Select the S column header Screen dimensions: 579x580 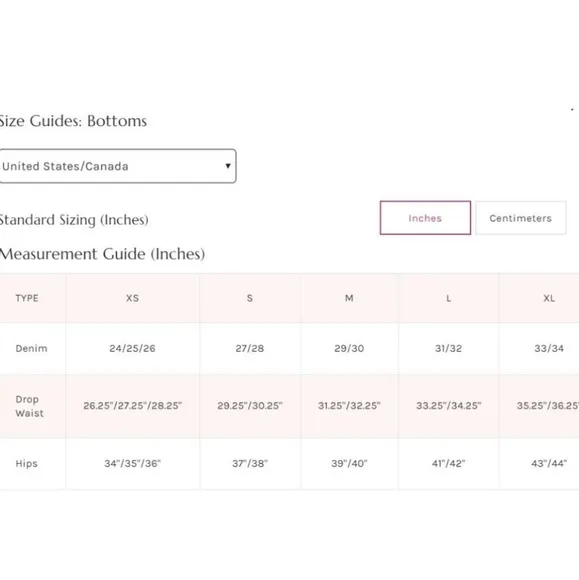250,298
